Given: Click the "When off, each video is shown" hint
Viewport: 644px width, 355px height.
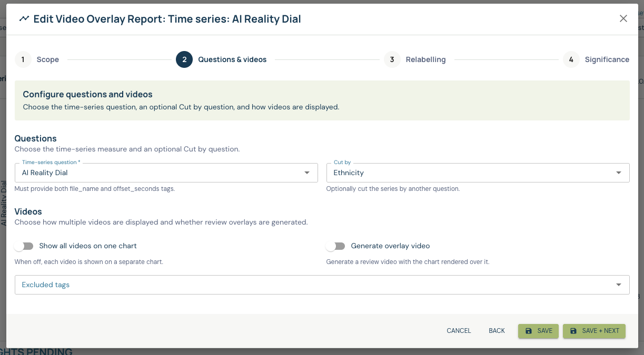Looking at the screenshot, I should 89,261.
